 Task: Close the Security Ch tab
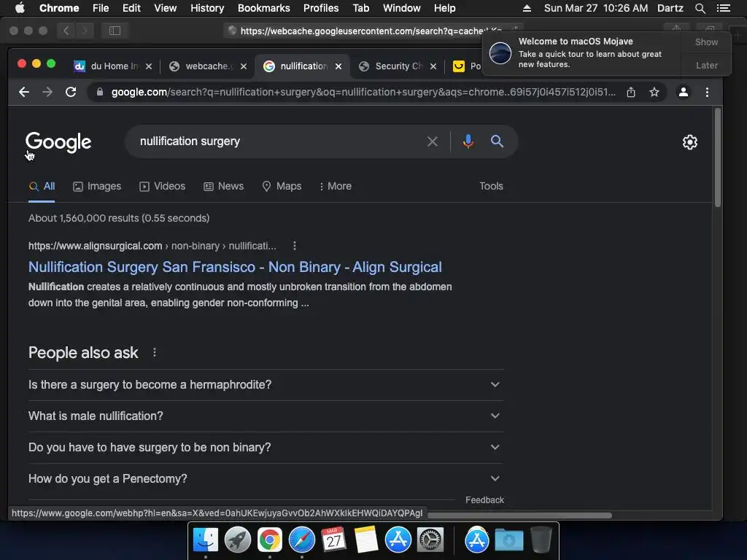pyautogui.click(x=433, y=66)
